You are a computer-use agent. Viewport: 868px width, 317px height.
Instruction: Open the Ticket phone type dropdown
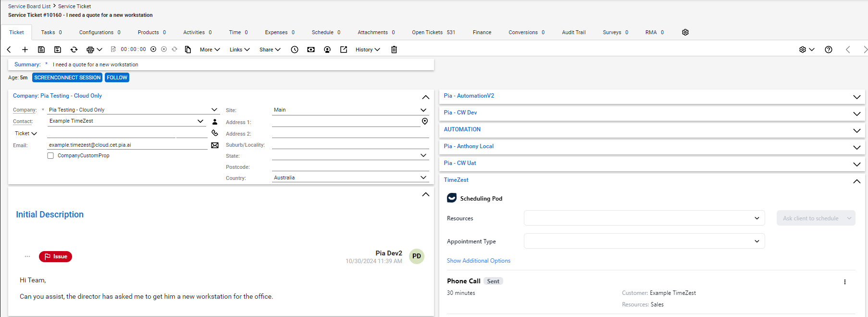click(26, 133)
